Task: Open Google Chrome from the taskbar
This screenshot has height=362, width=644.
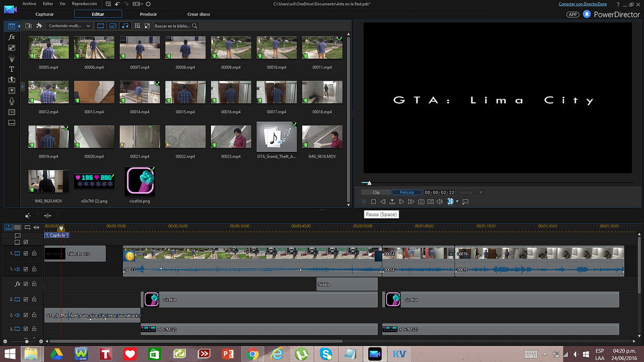Action: (251, 354)
